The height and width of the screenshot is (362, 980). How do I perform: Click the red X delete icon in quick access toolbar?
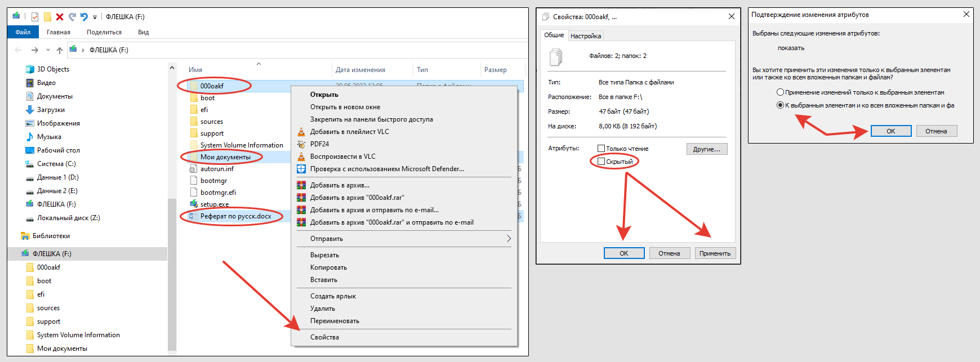(x=60, y=17)
